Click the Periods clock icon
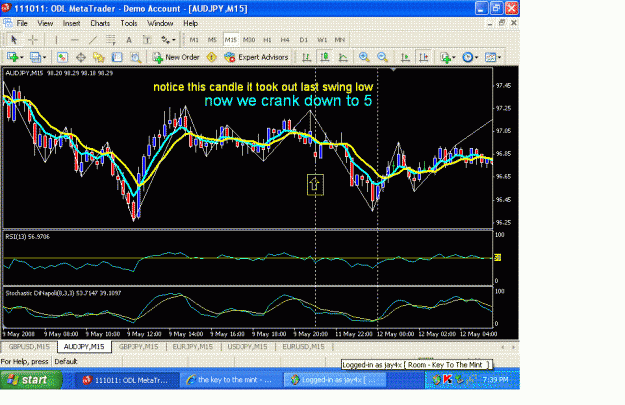 [468, 57]
